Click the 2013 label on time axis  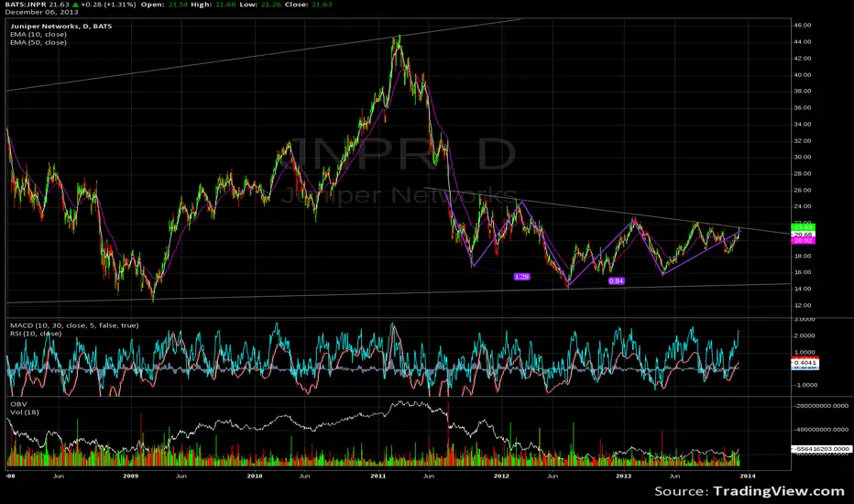(x=624, y=476)
